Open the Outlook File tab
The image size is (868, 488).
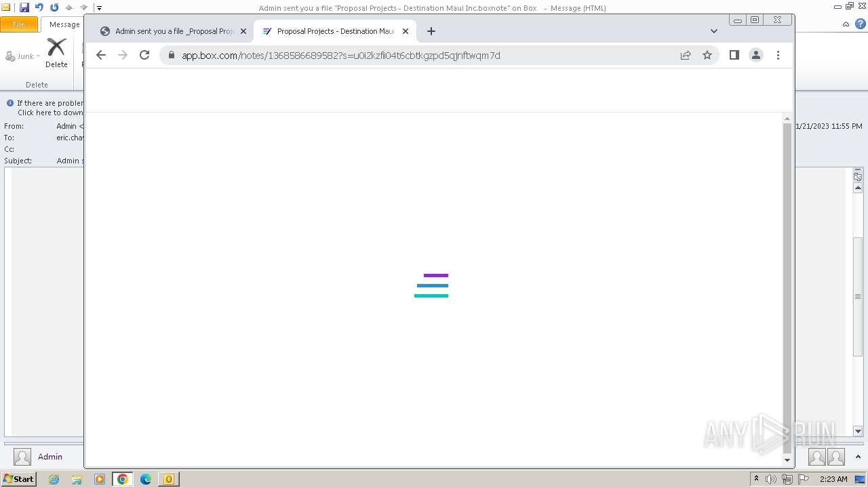[x=19, y=24]
